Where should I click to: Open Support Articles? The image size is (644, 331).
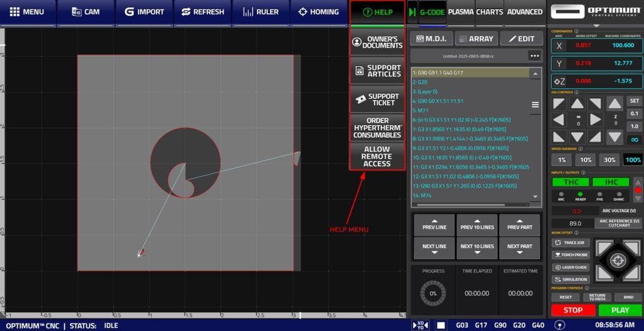[x=377, y=70]
